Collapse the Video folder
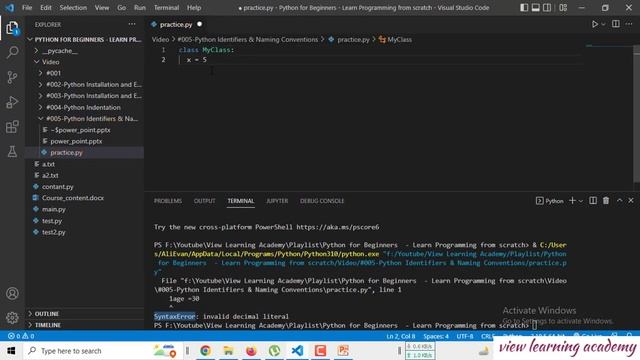 [84, 62]
